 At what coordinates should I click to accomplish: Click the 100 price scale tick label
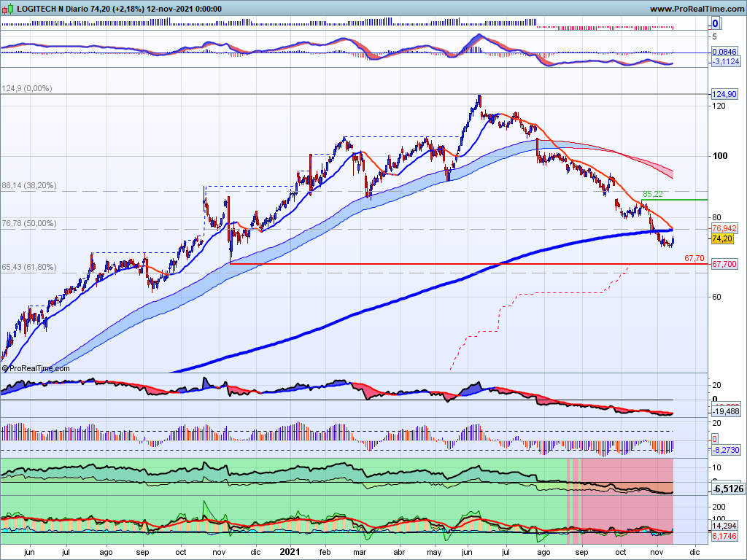tap(720, 156)
